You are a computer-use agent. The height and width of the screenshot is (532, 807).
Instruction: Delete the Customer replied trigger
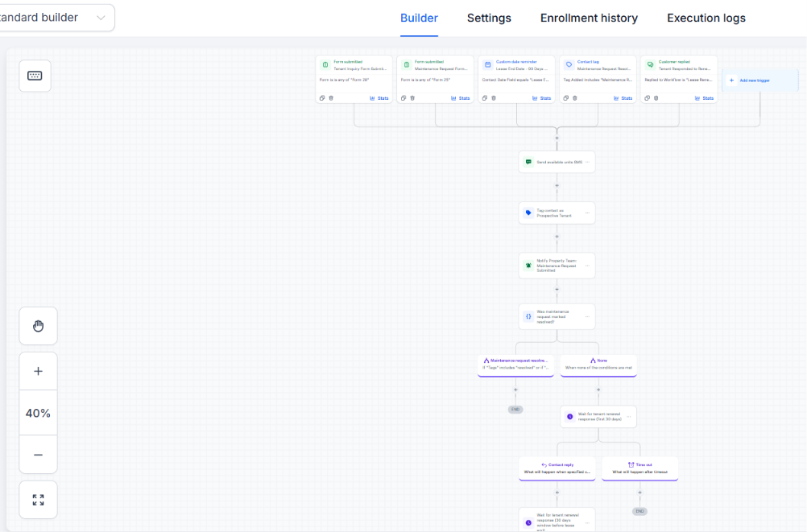tap(656, 97)
